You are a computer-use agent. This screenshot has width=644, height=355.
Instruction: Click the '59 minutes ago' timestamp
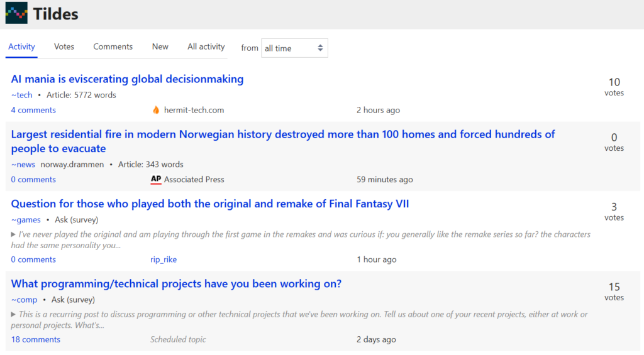click(x=385, y=179)
